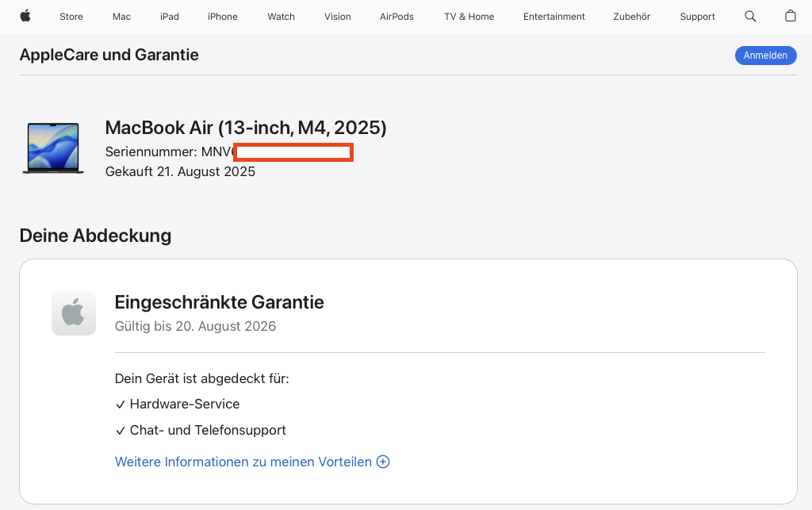Click the Weitere Informationen zu meinen Vorteilen link
Screen dimensions: 812x510
pos(243,462)
